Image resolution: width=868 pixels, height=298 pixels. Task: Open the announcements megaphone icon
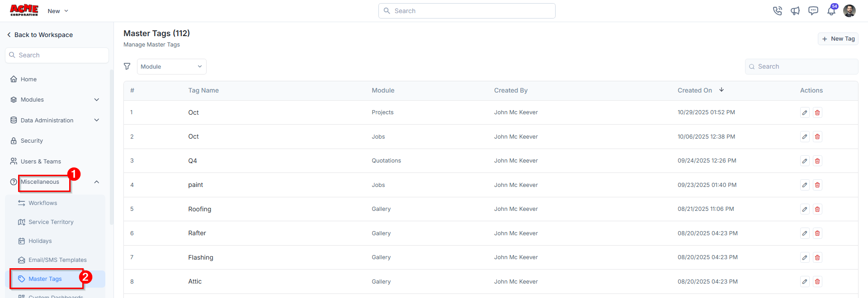795,11
